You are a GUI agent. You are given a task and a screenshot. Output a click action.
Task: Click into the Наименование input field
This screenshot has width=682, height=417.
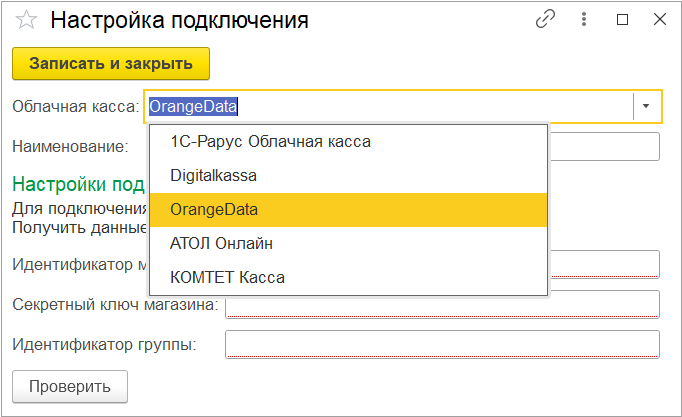[603, 147]
